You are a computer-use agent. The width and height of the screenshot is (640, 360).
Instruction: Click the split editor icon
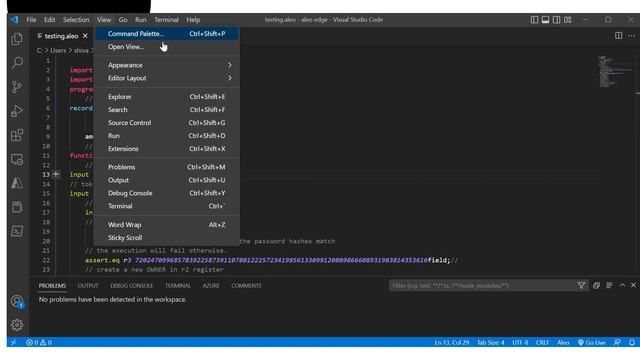click(618, 36)
